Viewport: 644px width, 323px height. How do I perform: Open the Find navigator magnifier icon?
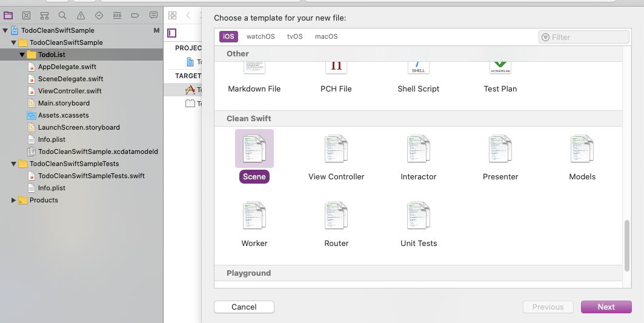tap(62, 16)
